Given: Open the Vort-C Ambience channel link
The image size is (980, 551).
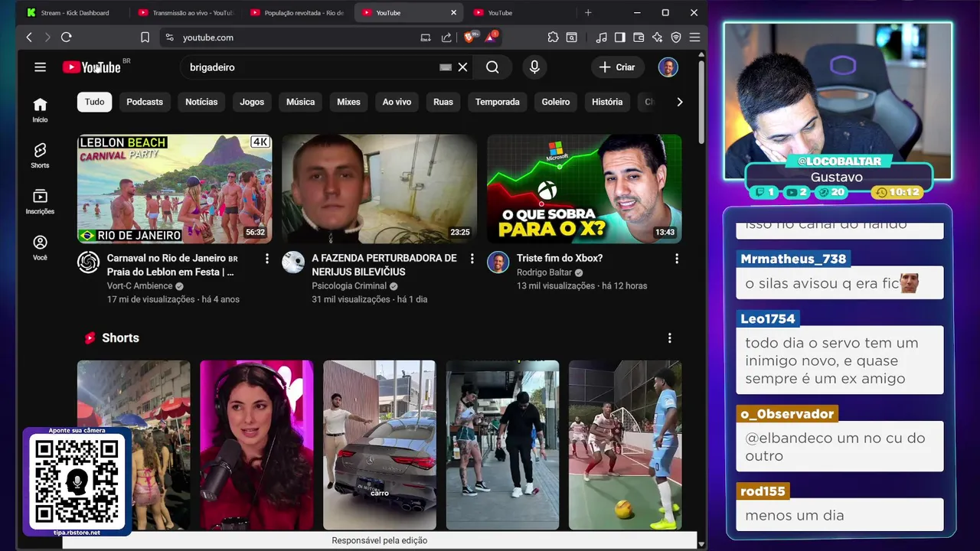Looking at the screenshot, I should pyautogui.click(x=139, y=286).
